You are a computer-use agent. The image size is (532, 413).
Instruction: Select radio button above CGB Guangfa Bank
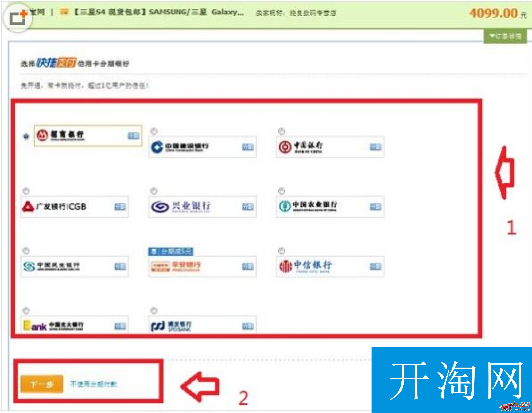click(26, 191)
